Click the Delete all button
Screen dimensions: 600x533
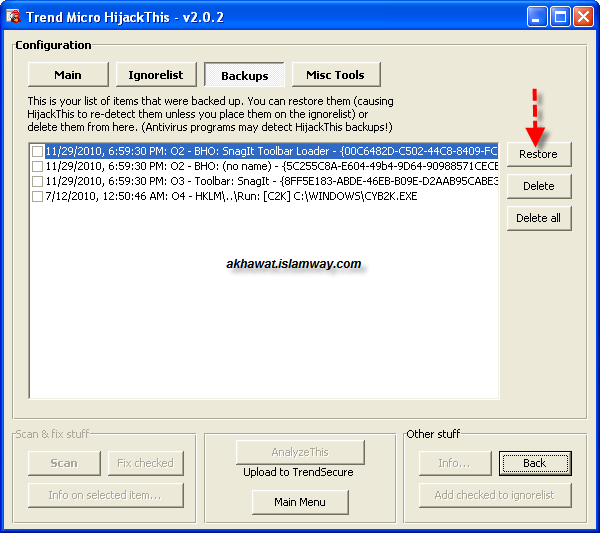[x=539, y=218]
